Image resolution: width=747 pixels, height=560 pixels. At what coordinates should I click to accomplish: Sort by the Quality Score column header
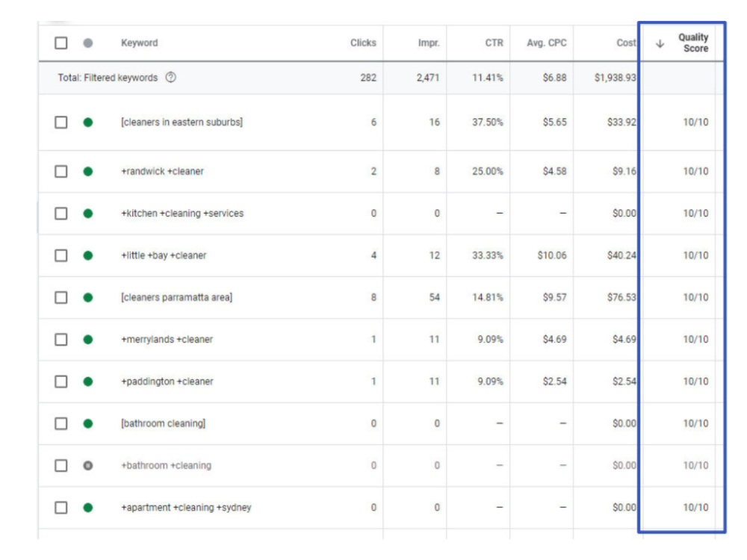(x=693, y=43)
